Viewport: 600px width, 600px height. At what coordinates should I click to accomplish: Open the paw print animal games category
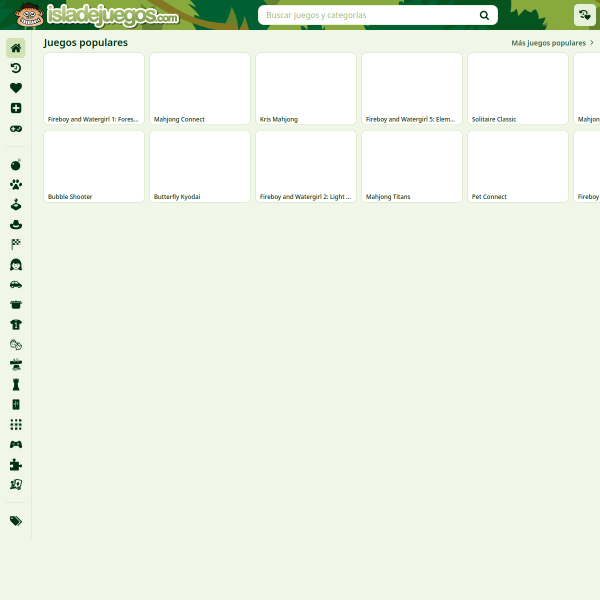tap(16, 185)
